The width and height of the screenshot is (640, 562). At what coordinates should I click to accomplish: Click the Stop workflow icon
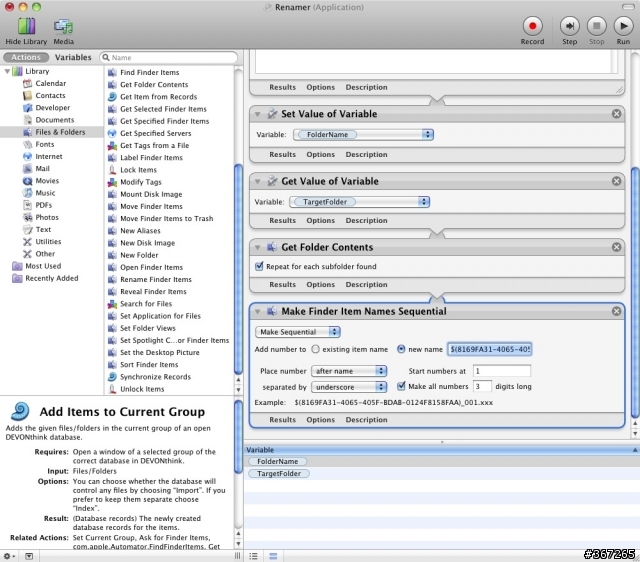point(596,26)
